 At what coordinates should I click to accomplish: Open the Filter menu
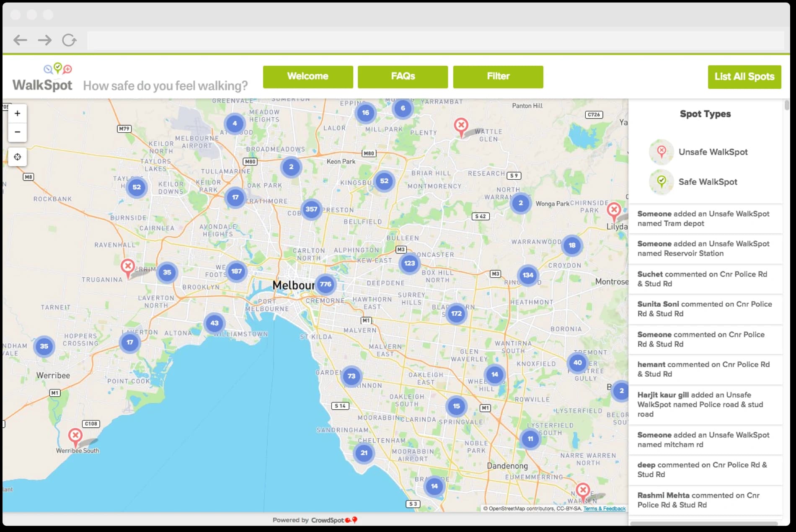coord(498,77)
